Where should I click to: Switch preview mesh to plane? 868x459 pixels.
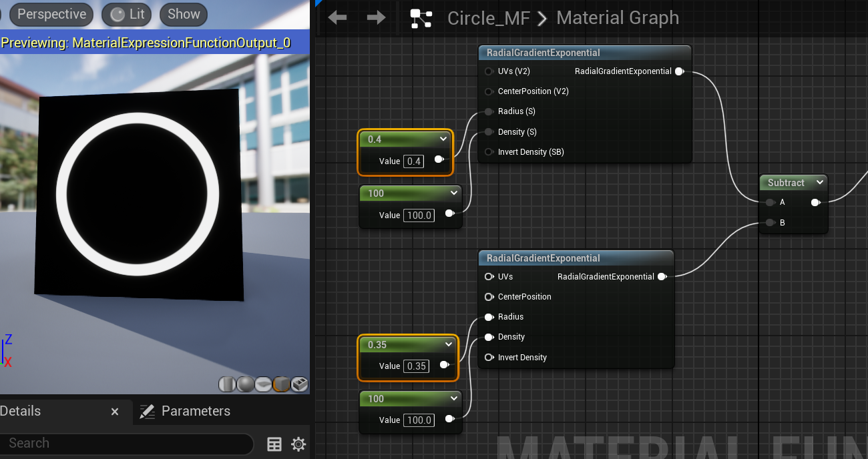pyautogui.click(x=263, y=384)
